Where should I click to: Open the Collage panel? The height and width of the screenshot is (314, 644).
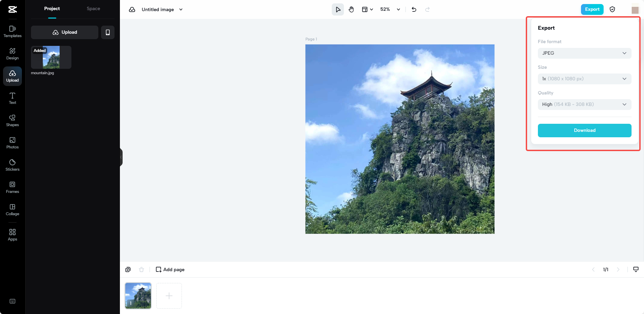[12, 209]
